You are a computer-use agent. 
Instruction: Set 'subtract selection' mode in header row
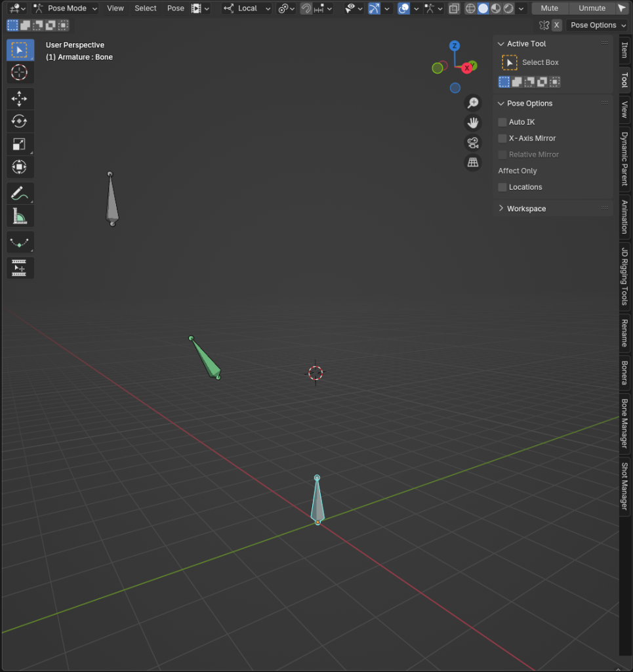[38, 26]
